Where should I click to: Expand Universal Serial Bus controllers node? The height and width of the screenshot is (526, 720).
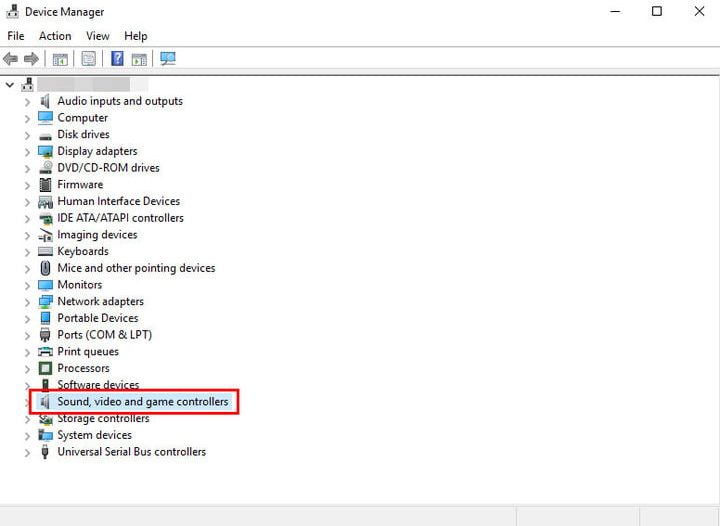(x=27, y=452)
